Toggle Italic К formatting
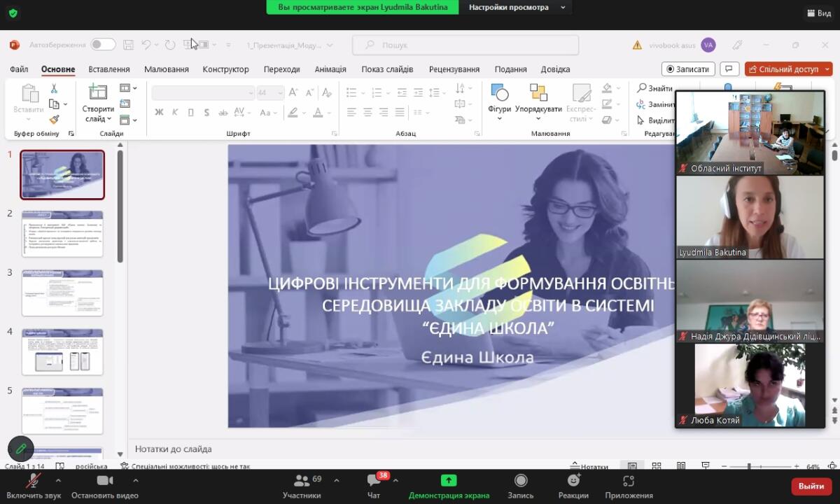The height and width of the screenshot is (504, 840). (x=174, y=112)
